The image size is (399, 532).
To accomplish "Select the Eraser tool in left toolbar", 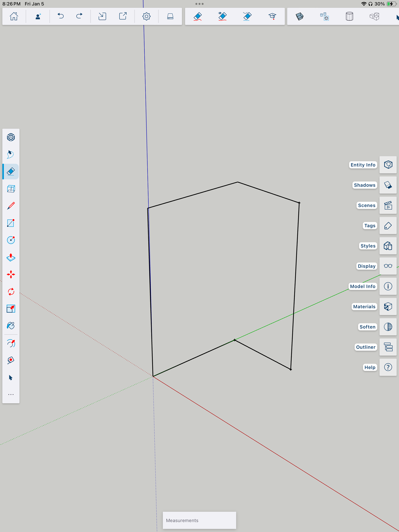I will pyautogui.click(x=11, y=171).
